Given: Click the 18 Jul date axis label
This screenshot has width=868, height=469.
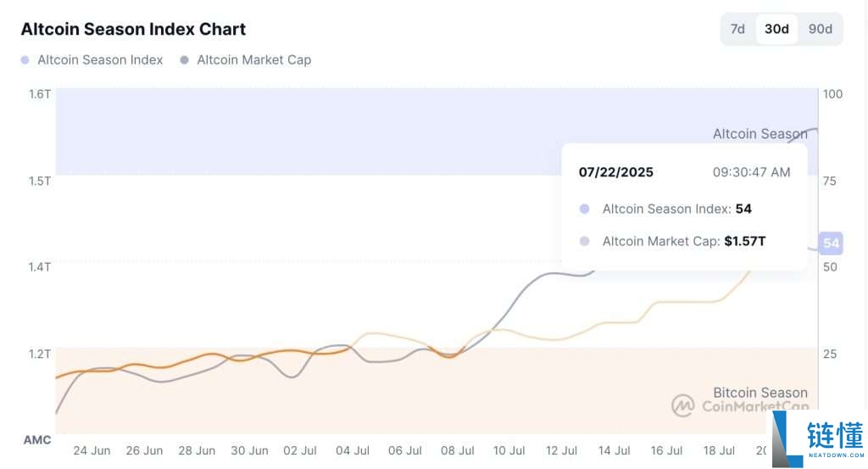Looking at the screenshot, I should 719,450.
